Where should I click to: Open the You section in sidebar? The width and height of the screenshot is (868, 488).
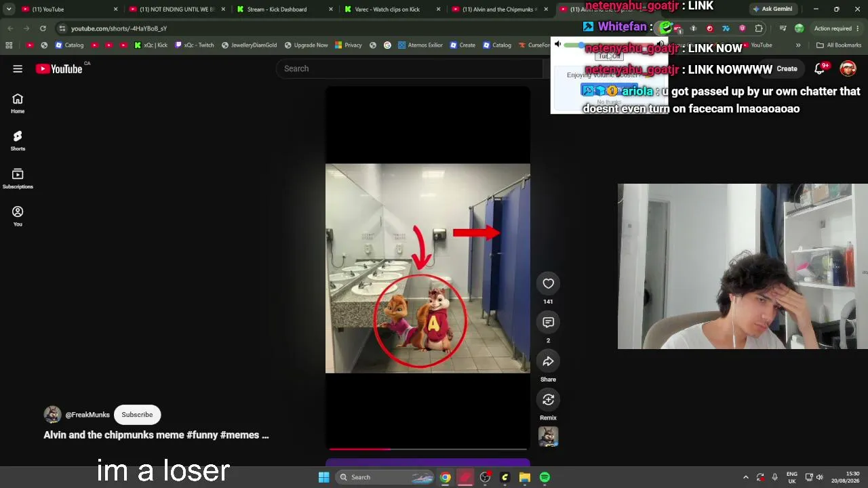[18, 216]
